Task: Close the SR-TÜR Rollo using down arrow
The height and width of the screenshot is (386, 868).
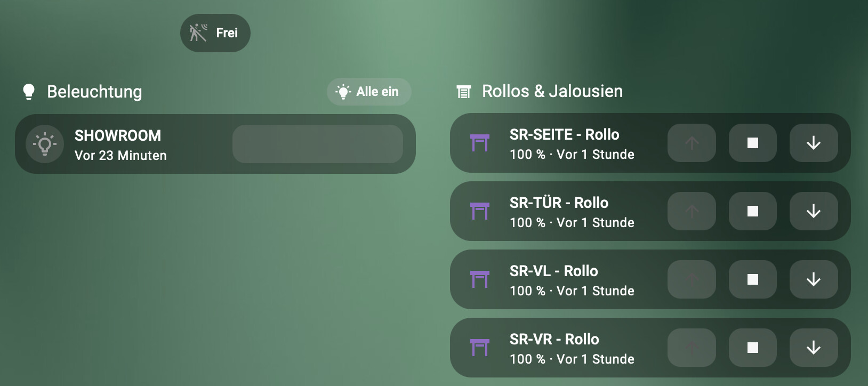Action: tap(814, 211)
